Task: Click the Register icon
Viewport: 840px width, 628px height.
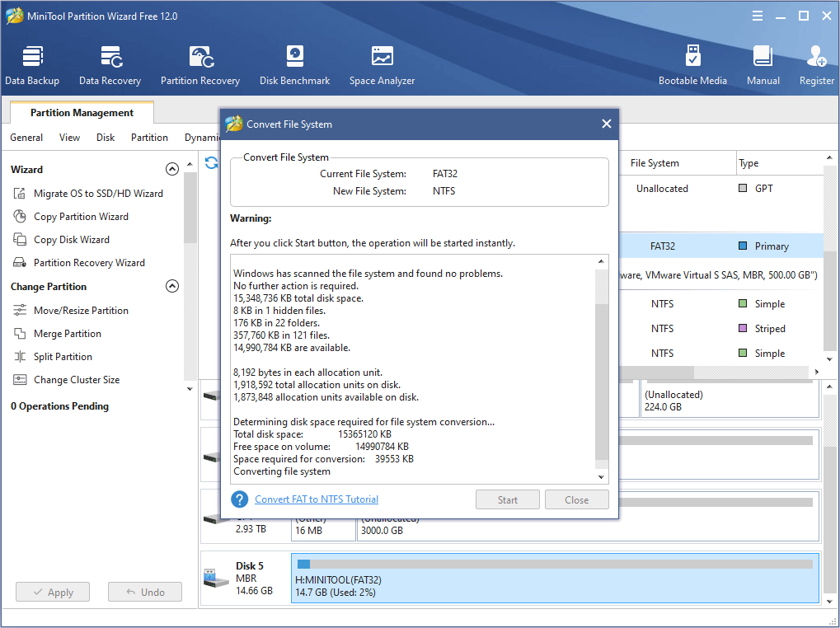Action: [816, 56]
